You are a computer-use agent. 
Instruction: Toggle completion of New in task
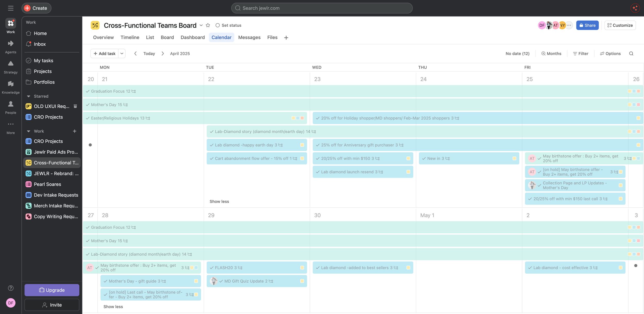(x=424, y=158)
